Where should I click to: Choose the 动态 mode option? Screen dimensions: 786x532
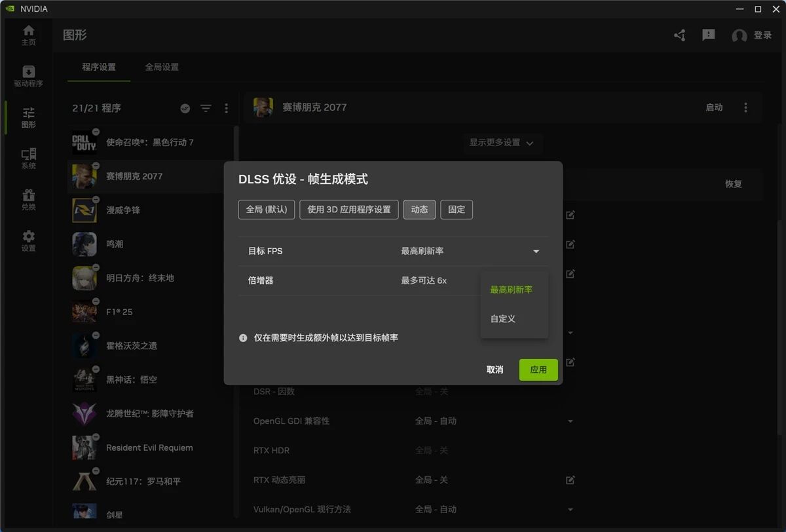pyautogui.click(x=419, y=210)
